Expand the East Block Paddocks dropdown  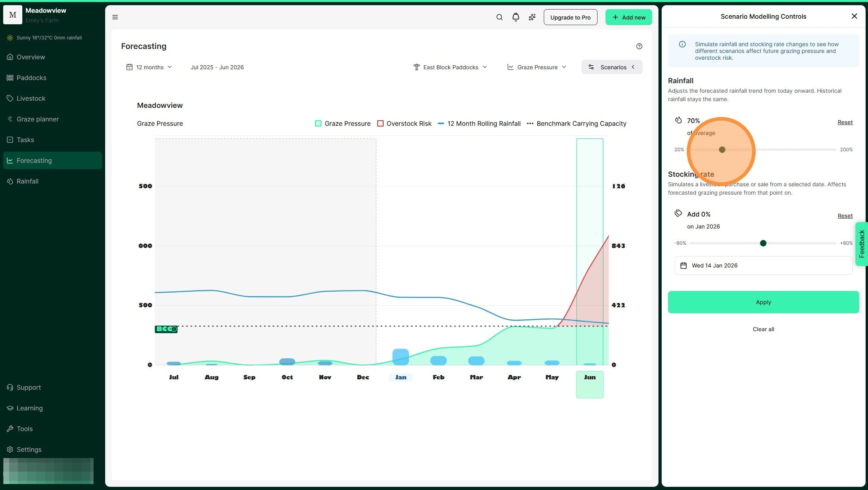point(450,67)
